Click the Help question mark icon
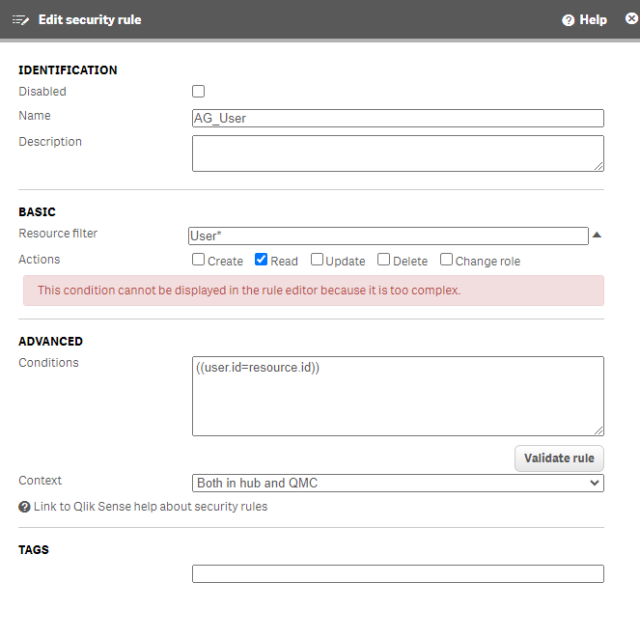The height and width of the screenshot is (638, 640). point(568,20)
